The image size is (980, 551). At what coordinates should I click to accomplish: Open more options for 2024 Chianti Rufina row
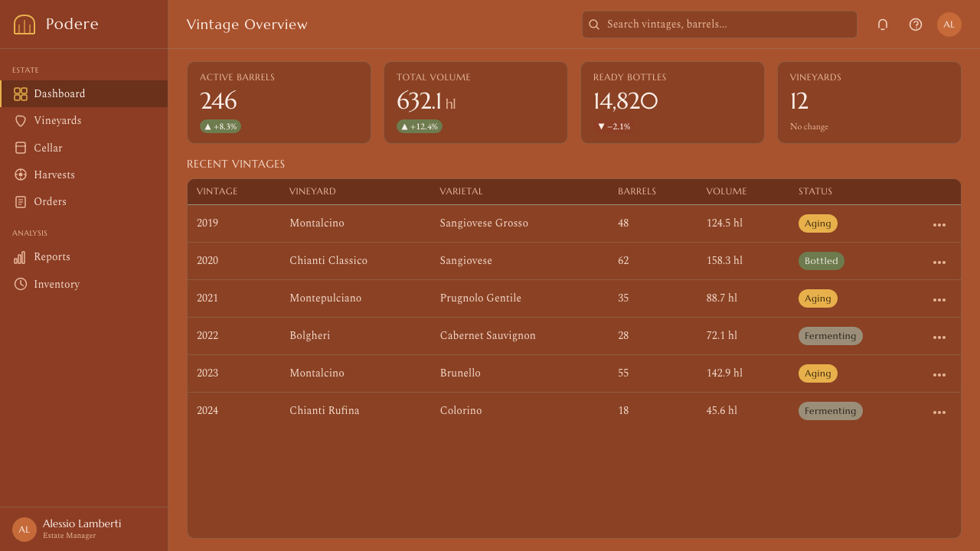click(x=939, y=412)
